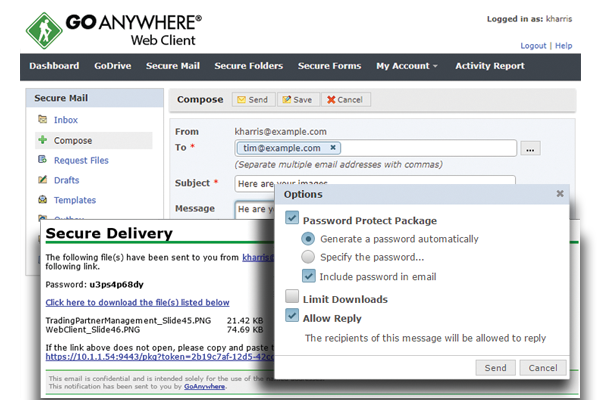Open the Activity Report page
This screenshot has height=400, width=600.
pos(490,66)
